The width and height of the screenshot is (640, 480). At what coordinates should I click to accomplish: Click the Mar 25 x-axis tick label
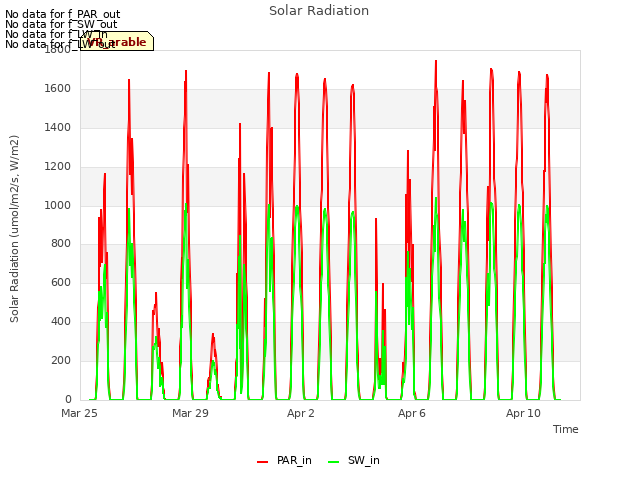79,413
